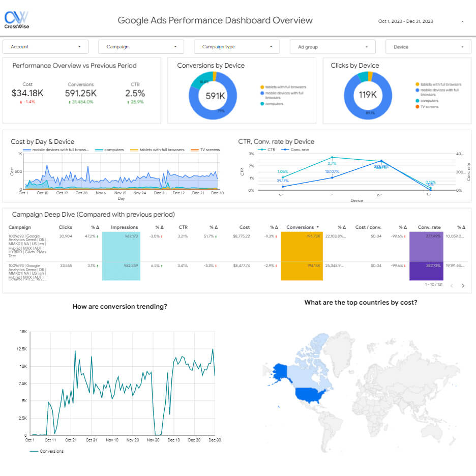Click the CrossWise logo
476x476 pixels.
(16, 20)
